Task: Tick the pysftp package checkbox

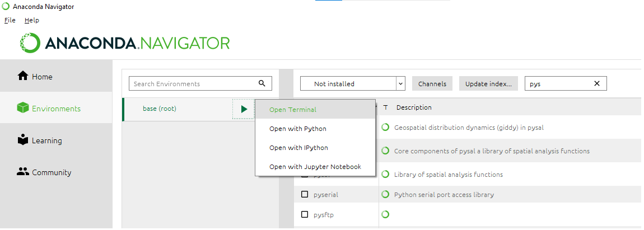Action: tap(305, 214)
